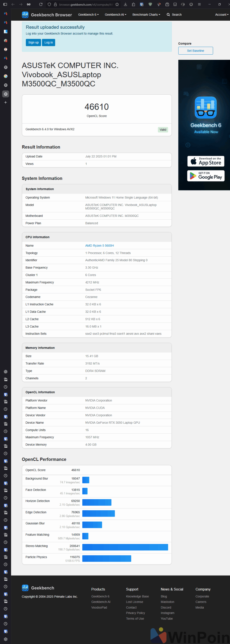Open the Knowledge Base footer link
This screenshot has height=644, width=230.
point(137,596)
